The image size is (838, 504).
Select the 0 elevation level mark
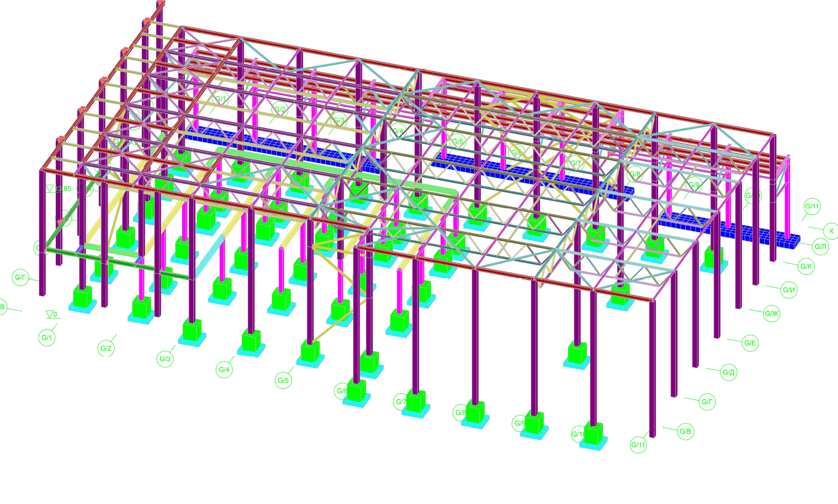tap(52, 315)
